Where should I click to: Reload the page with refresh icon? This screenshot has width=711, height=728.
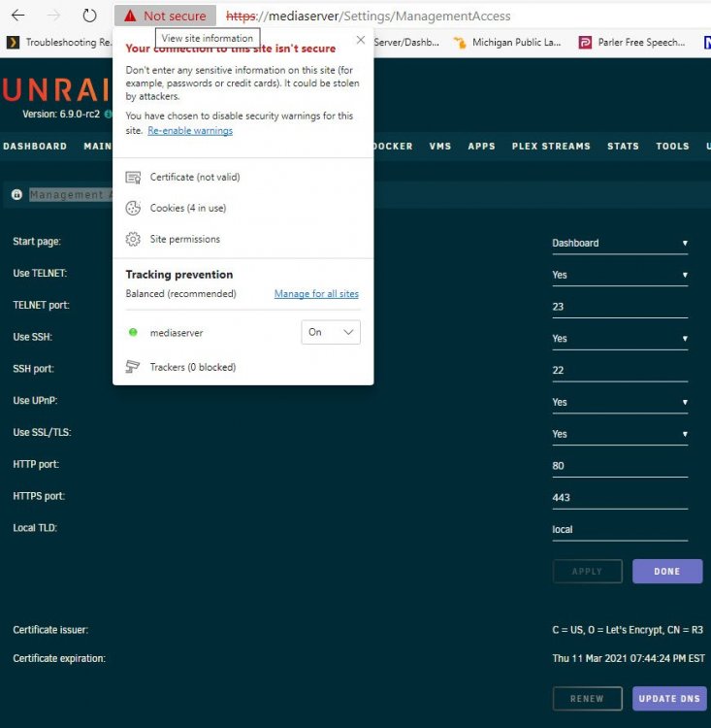(89, 16)
